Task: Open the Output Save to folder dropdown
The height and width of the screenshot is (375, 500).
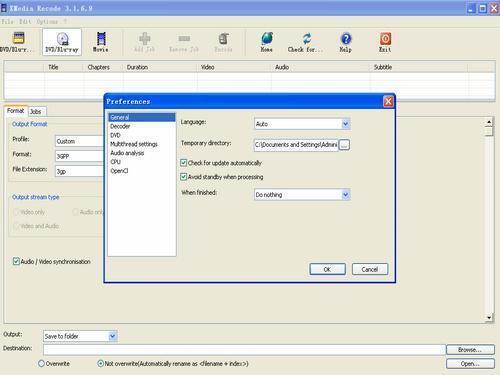Action: (80, 336)
